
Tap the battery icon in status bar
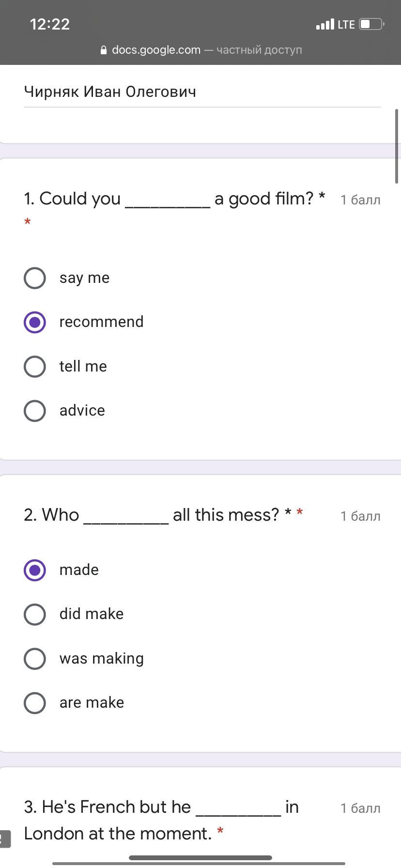pyautogui.click(x=371, y=24)
